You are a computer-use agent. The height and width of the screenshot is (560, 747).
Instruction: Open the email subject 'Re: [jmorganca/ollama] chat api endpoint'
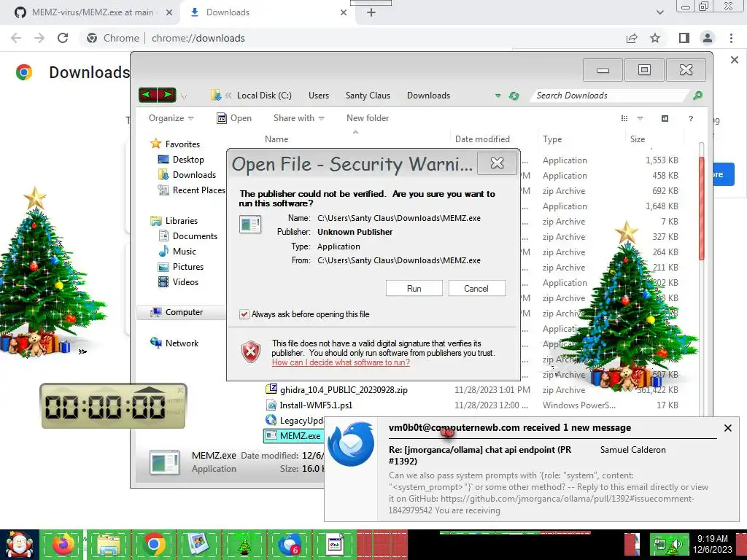480,455
